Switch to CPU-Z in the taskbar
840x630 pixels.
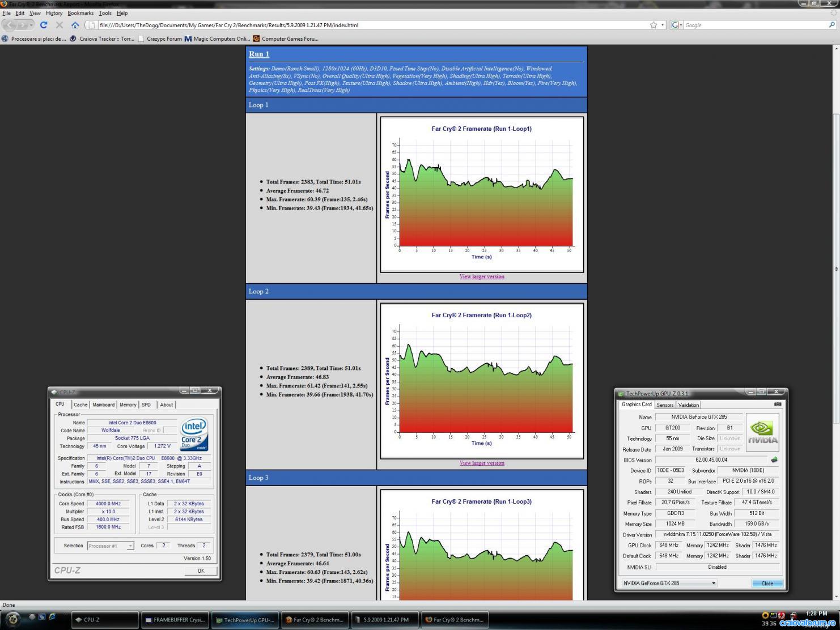[105, 620]
